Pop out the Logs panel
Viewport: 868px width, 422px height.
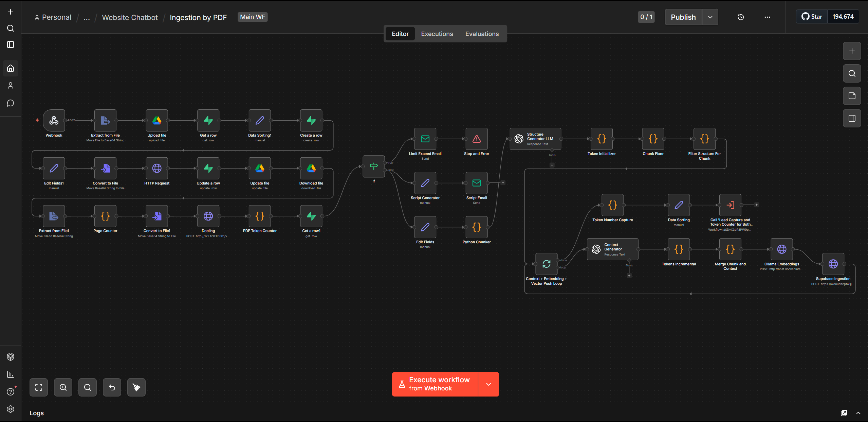click(x=844, y=413)
